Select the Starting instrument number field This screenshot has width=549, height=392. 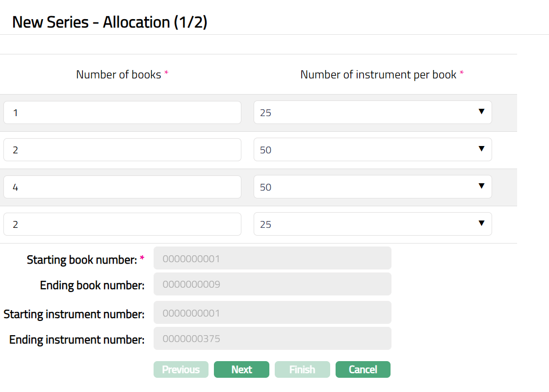(x=272, y=313)
